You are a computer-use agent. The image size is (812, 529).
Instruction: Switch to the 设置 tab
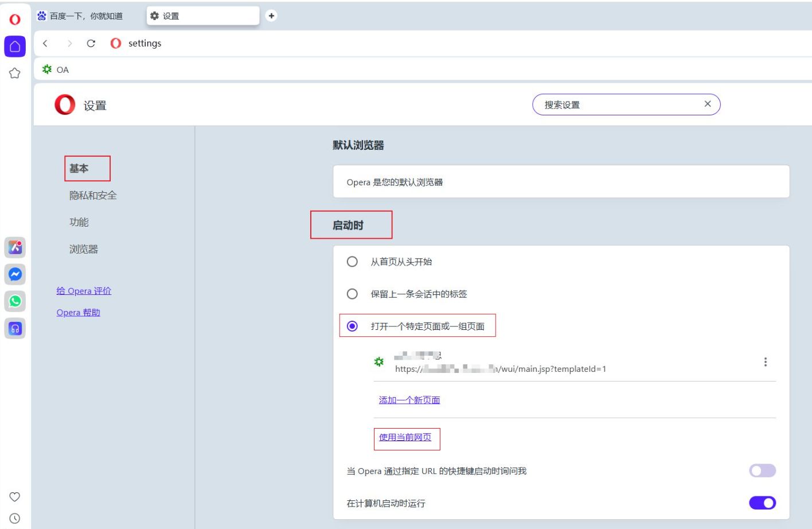point(203,16)
